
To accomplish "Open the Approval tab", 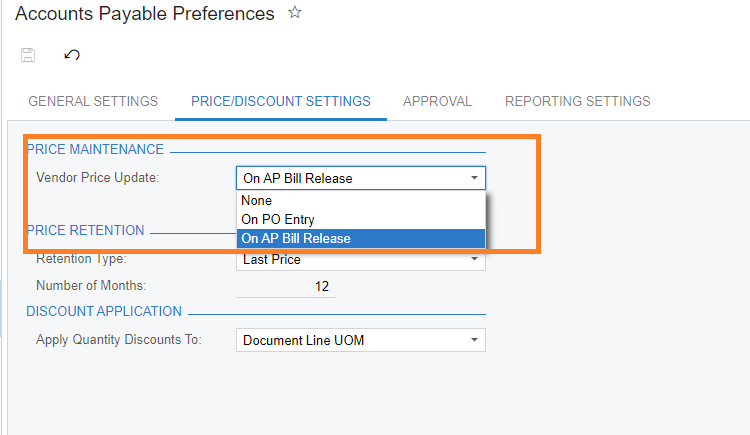I will (x=437, y=101).
